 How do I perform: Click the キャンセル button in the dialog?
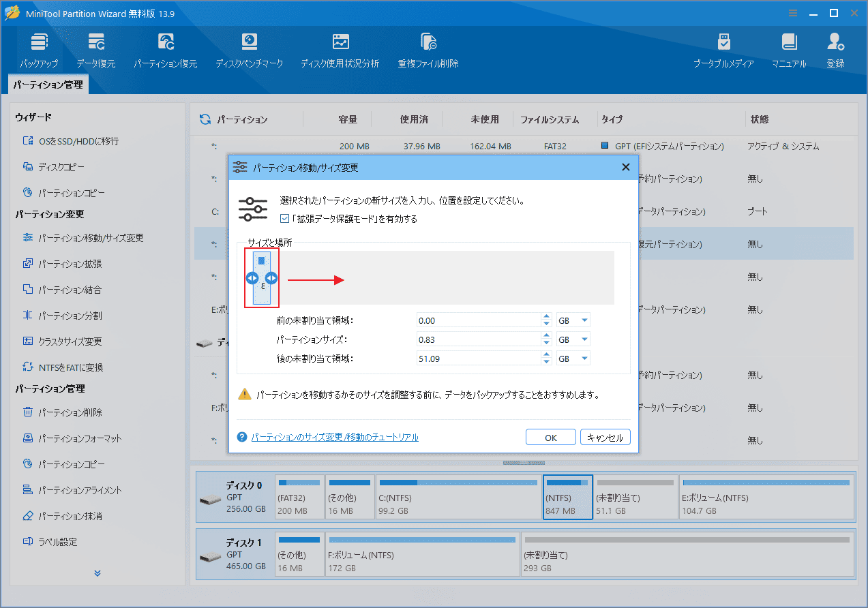(x=605, y=438)
